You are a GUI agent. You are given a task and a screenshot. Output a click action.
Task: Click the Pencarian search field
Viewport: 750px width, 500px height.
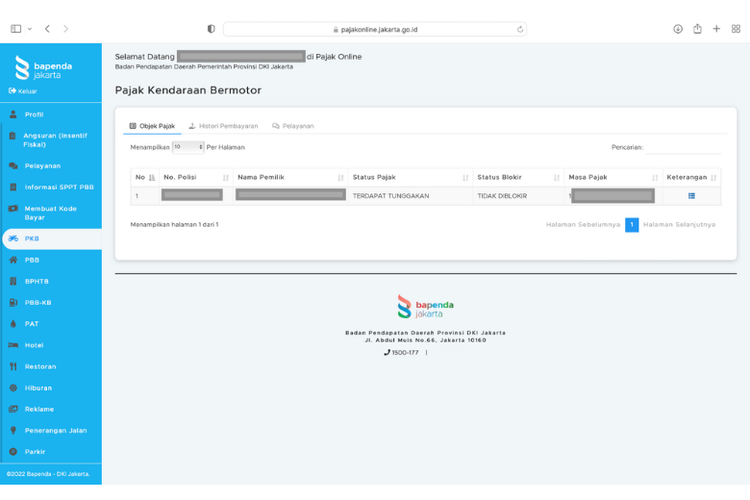682,148
